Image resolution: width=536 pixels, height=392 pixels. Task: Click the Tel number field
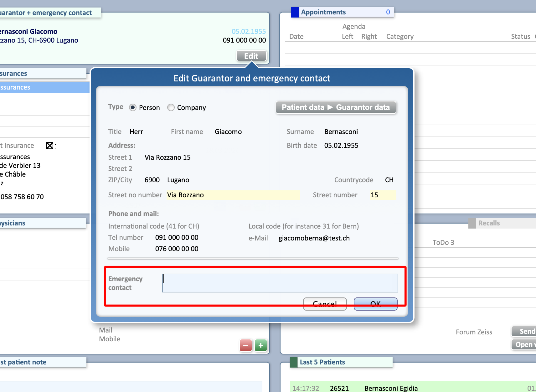(x=177, y=238)
